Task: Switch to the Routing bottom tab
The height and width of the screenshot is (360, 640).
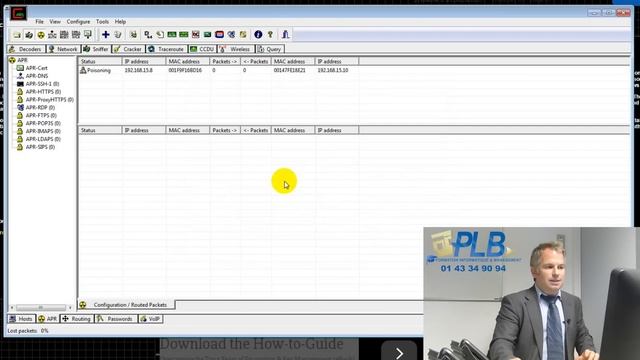Action: tap(76, 319)
